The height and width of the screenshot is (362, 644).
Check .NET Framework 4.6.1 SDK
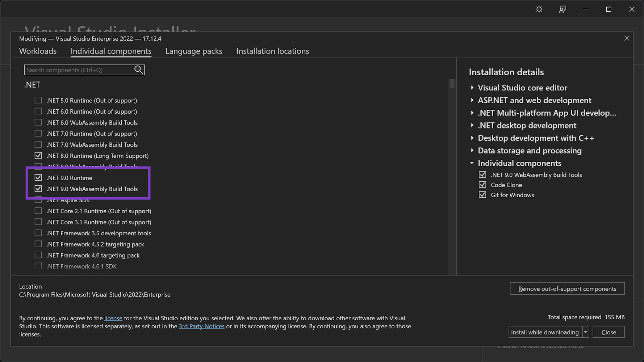tap(38, 266)
